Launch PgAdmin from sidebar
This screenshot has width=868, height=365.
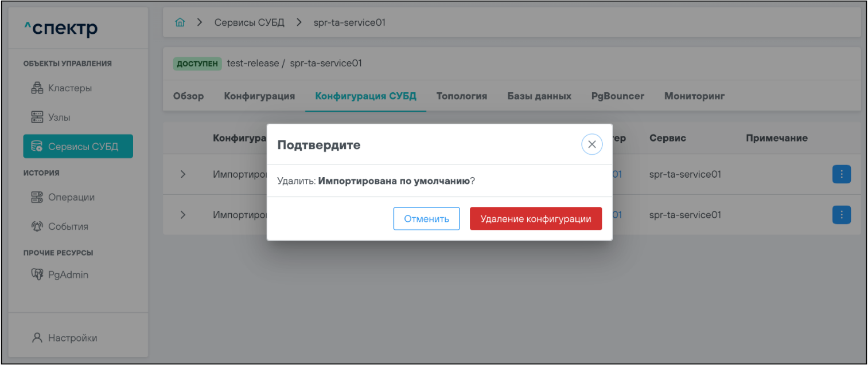point(60,274)
